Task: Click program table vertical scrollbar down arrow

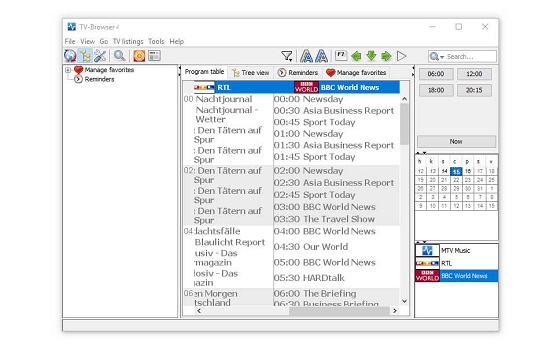Action: (404, 301)
